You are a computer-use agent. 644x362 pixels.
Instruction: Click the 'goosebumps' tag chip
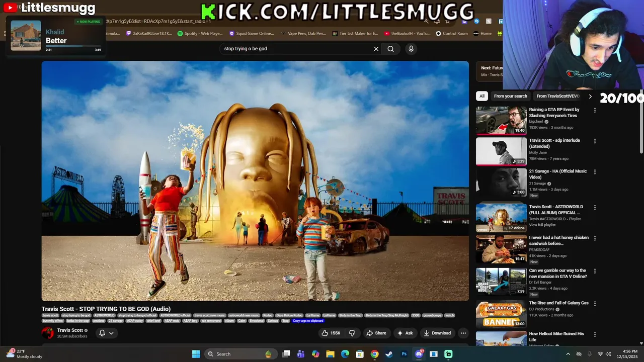(x=432, y=315)
